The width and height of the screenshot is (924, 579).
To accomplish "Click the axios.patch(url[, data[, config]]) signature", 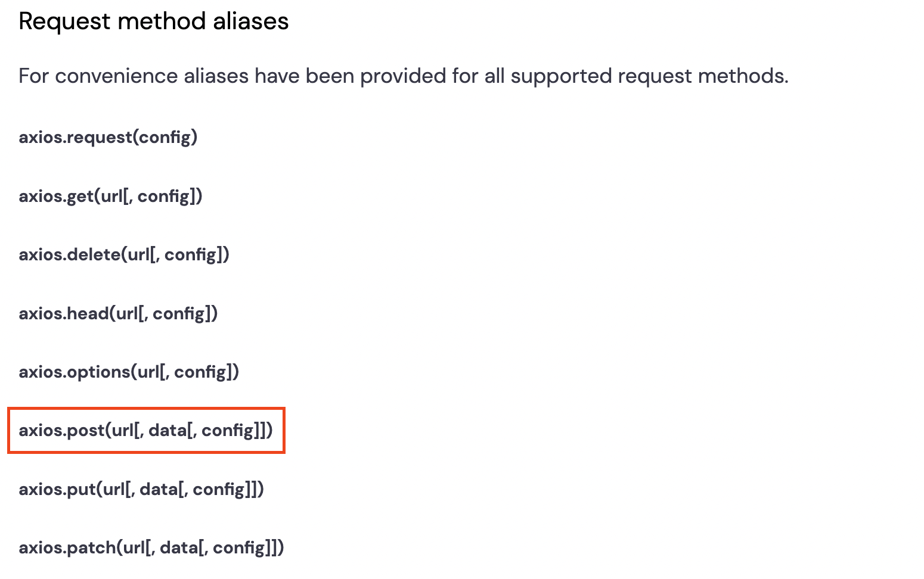I will pos(151,548).
